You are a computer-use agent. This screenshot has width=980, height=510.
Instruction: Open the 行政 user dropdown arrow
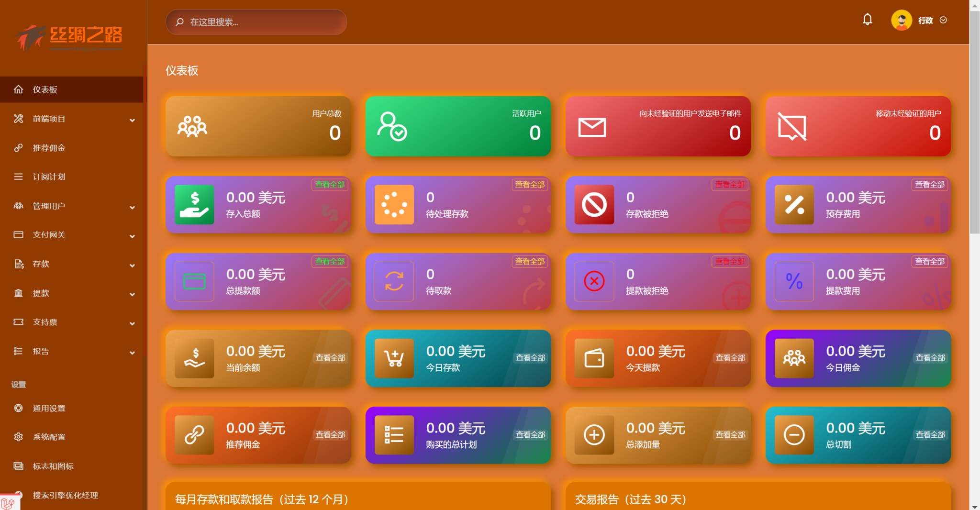point(943,20)
